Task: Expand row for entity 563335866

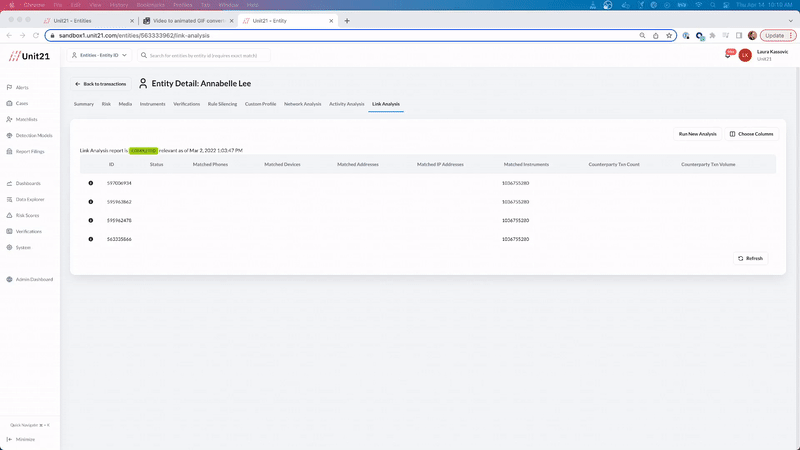Action: [91, 239]
